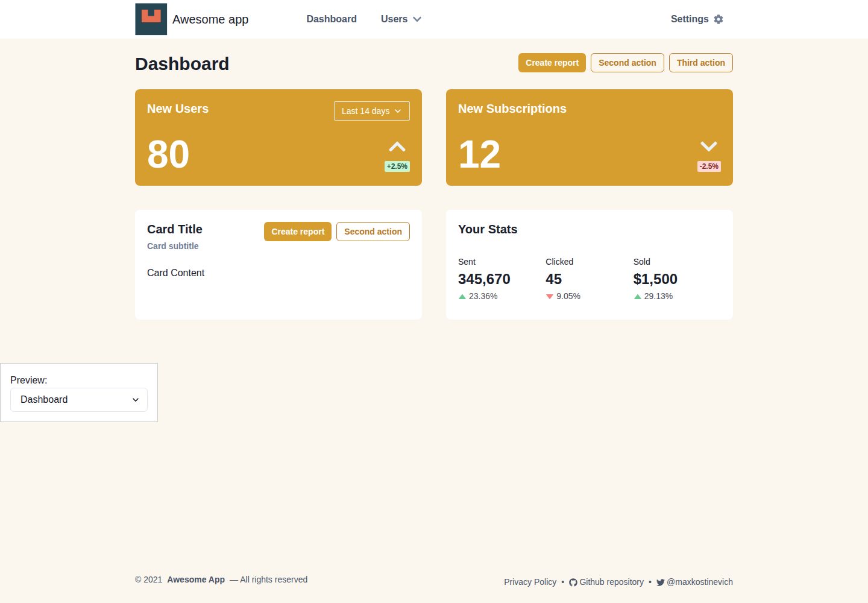Click Second action in the page header

[627, 63]
